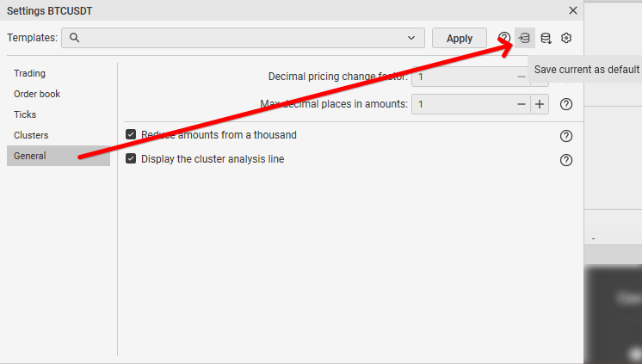Image resolution: width=642 pixels, height=364 pixels.
Task: Uncheck Display the cluster analysis line
Action: coord(131,158)
